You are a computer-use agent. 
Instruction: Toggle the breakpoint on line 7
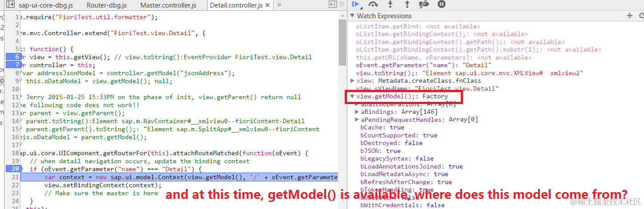coord(13,65)
